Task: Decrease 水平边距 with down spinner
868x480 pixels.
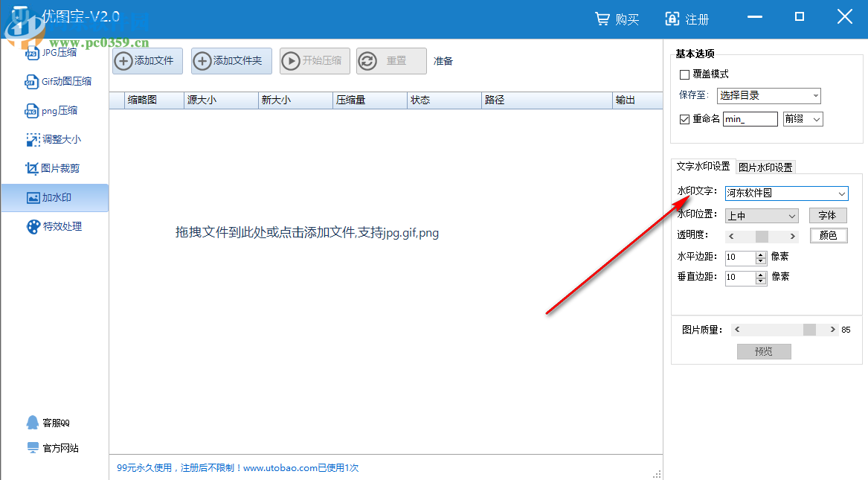Action: [x=761, y=260]
